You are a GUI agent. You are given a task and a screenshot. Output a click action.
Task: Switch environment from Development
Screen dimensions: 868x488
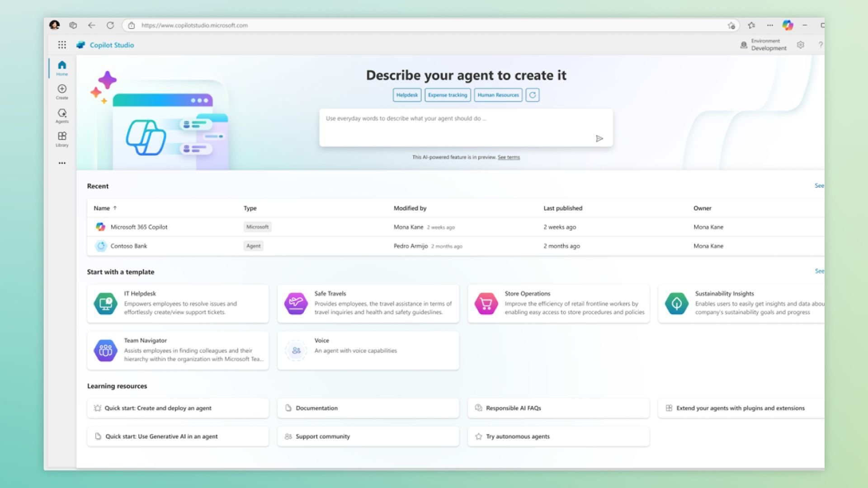click(x=769, y=45)
